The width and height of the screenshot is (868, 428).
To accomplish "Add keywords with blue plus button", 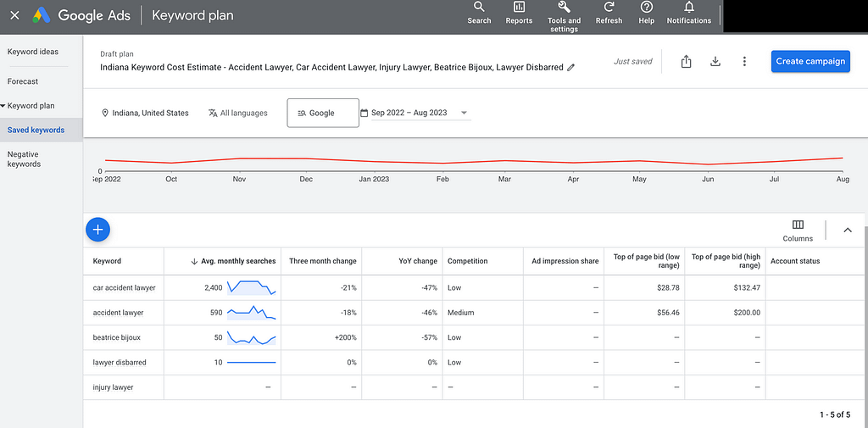I will [98, 229].
